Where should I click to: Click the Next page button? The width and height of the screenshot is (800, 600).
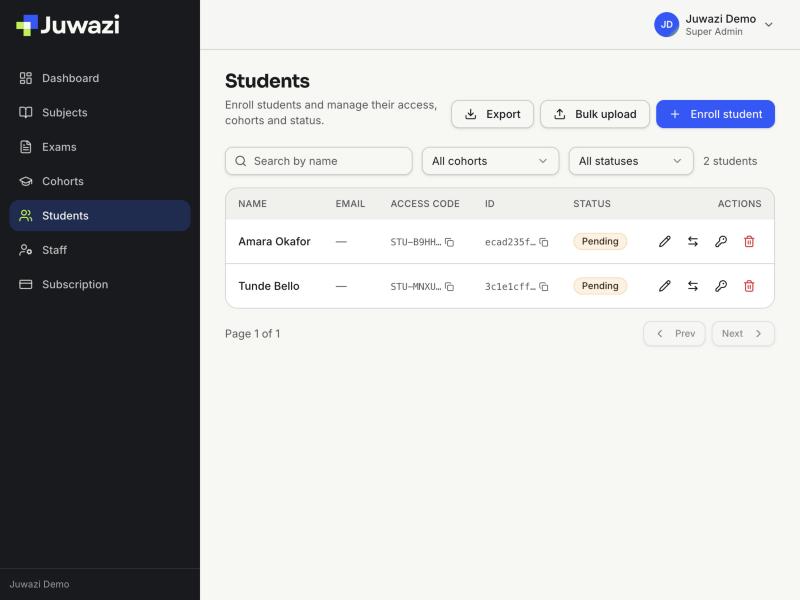(x=743, y=334)
